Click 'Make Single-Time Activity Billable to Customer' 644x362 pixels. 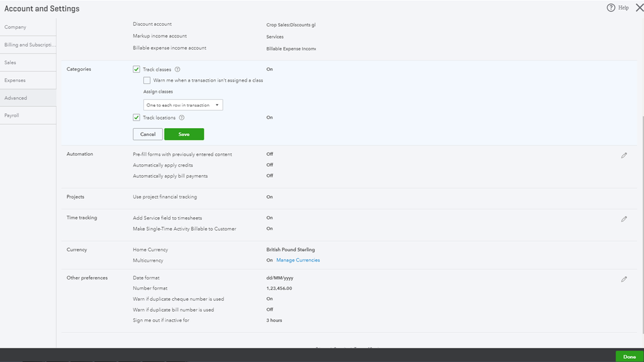(x=184, y=229)
